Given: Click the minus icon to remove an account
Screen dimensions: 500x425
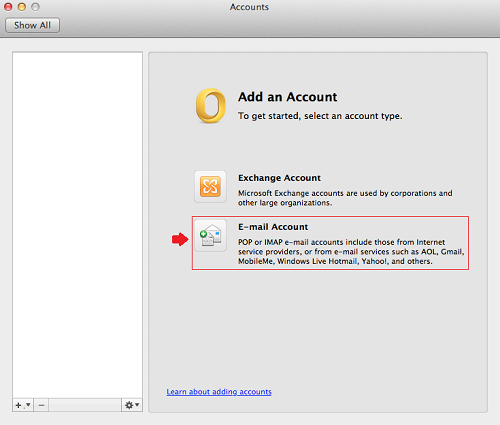Looking at the screenshot, I should (41, 405).
